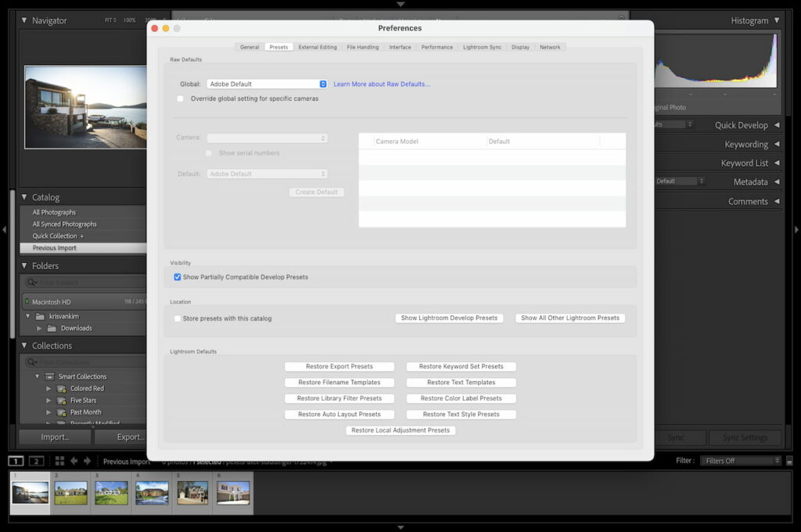Uncheck Show Partially Compatible Develop Presets
The image size is (801, 532).
(x=178, y=277)
